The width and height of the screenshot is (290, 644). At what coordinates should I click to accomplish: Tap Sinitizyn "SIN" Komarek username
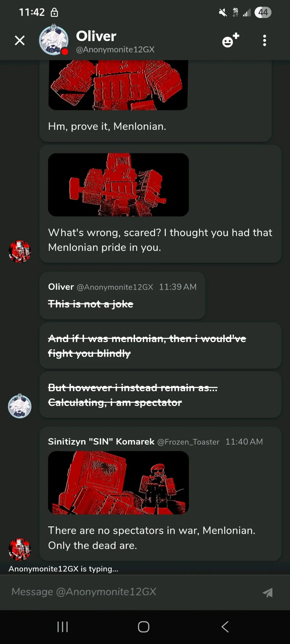coord(101,441)
